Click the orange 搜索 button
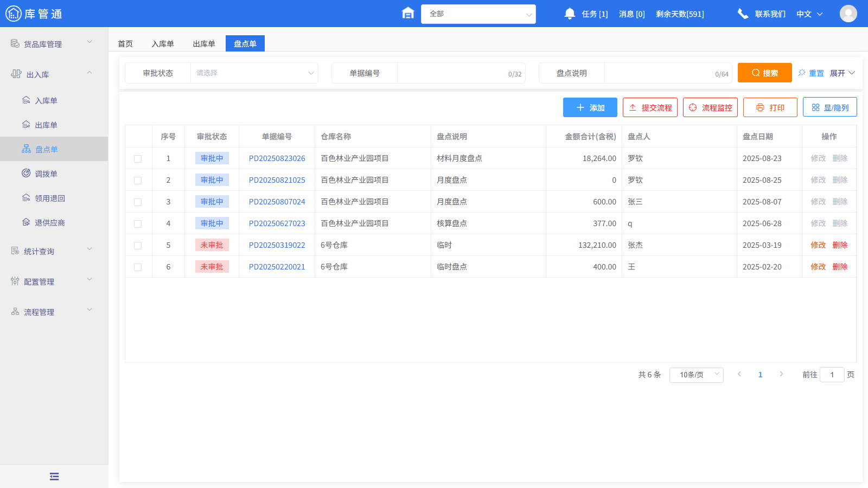The width and height of the screenshot is (868, 488). (x=765, y=73)
